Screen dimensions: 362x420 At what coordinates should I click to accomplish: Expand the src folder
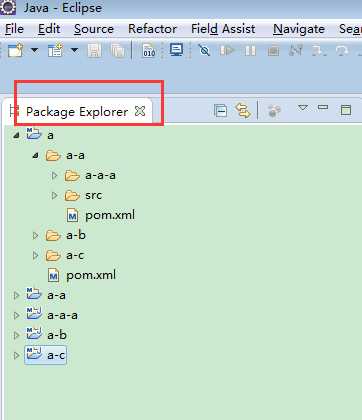55,195
